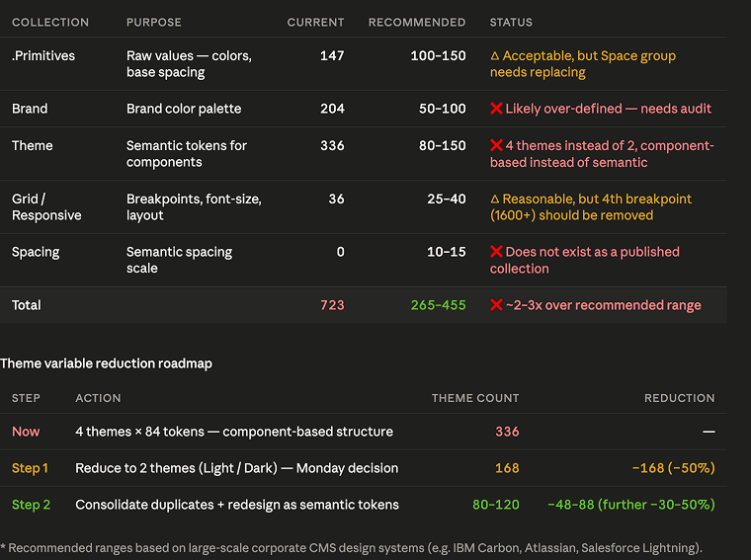Click the 'Step 2' label
The image size is (751, 560).
tap(32, 505)
